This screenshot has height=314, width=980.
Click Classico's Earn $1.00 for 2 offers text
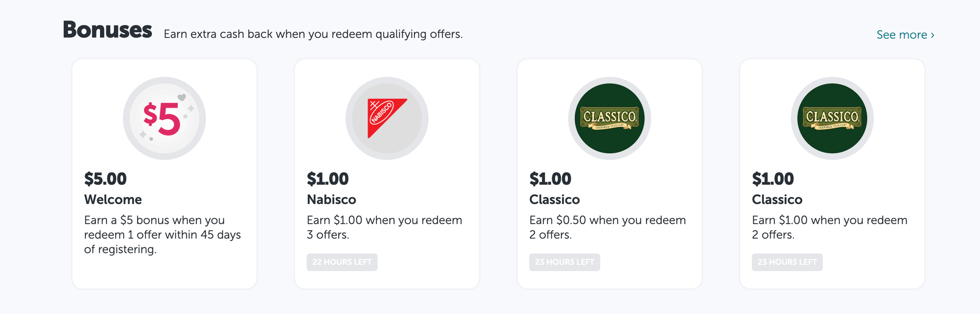tap(830, 227)
